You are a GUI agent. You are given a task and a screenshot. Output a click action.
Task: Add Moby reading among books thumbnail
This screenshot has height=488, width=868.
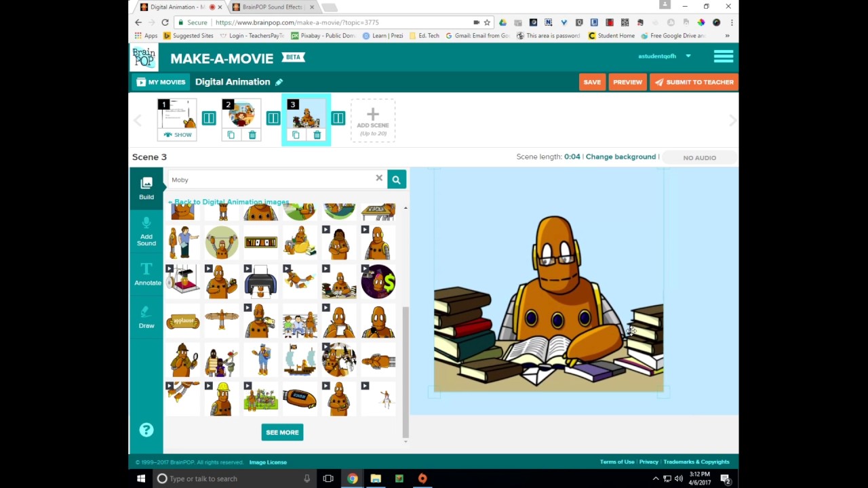point(338,281)
